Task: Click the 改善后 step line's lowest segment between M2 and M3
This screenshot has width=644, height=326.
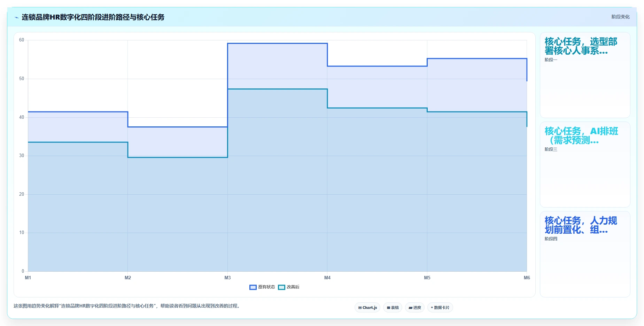Action: pos(178,157)
